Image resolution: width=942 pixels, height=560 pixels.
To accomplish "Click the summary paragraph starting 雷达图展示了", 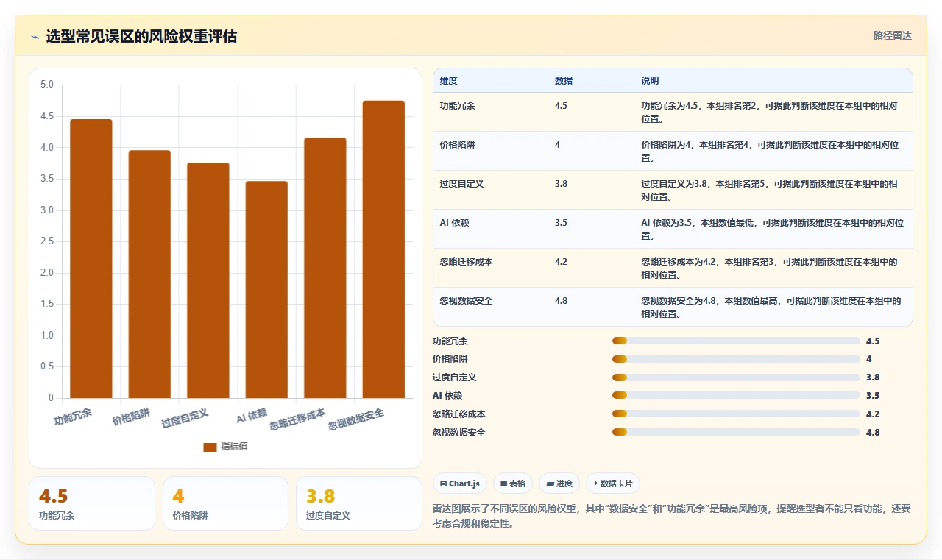I will (x=672, y=516).
